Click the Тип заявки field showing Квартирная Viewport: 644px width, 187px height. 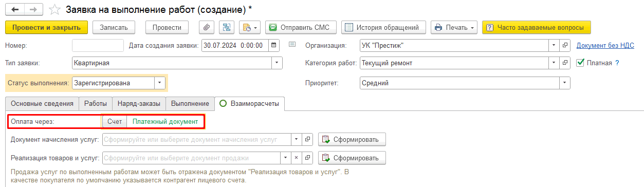(x=172, y=63)
